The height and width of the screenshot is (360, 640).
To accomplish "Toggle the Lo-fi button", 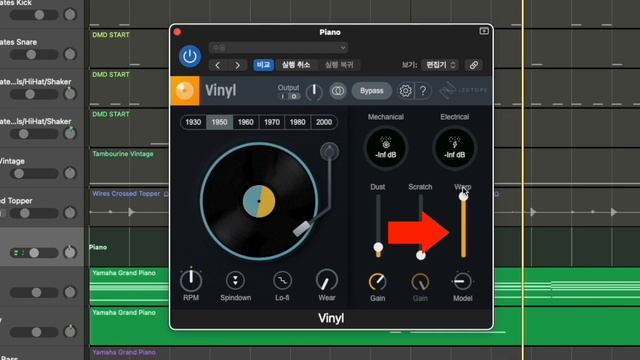I will 282,280.
